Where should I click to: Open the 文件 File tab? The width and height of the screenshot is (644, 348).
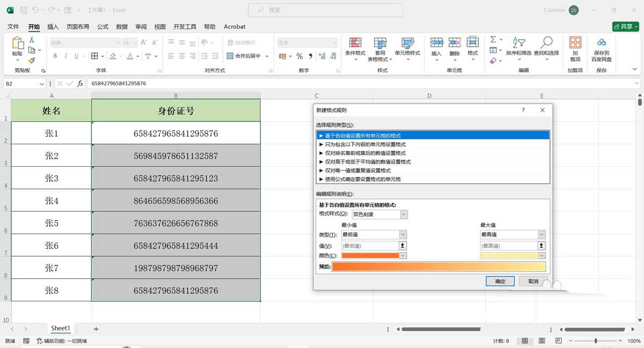point(13,26)
